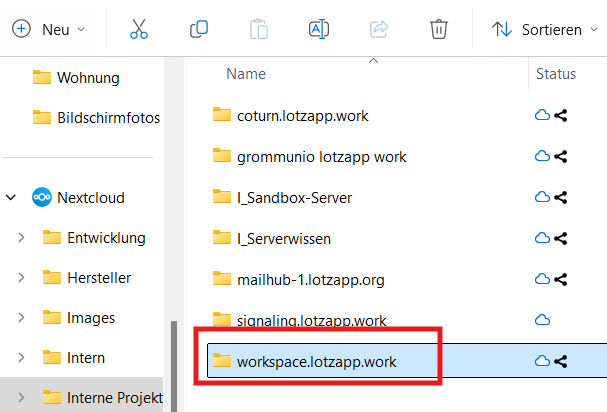Click the Share icon in toolbar
This screenshot has width=607, height=412.
(x=379, y=29)
